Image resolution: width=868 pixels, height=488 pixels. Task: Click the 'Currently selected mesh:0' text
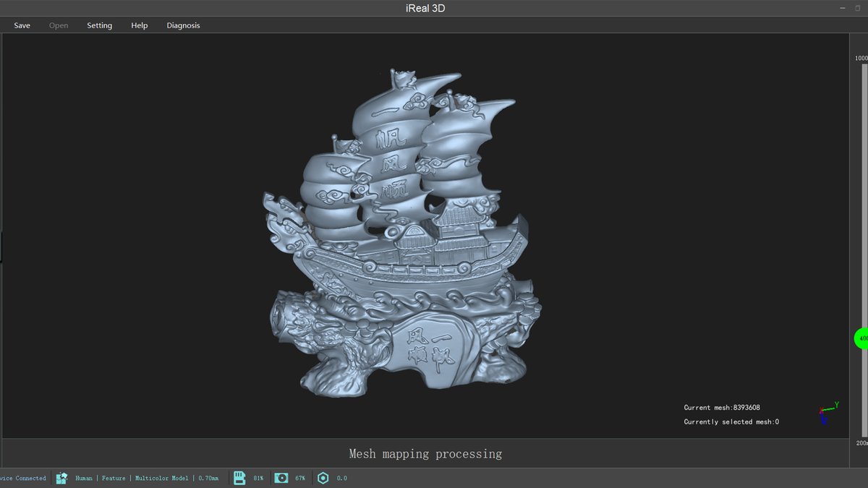click(731, 421)
